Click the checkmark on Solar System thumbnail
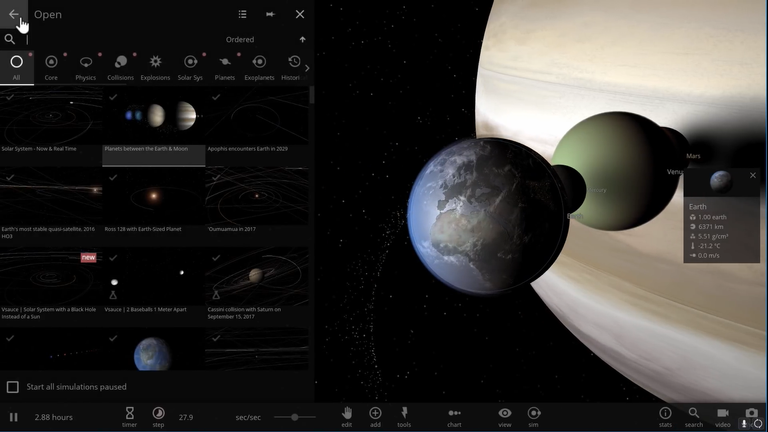The height and width of the screenshot is (432, 768). point(10,97)
